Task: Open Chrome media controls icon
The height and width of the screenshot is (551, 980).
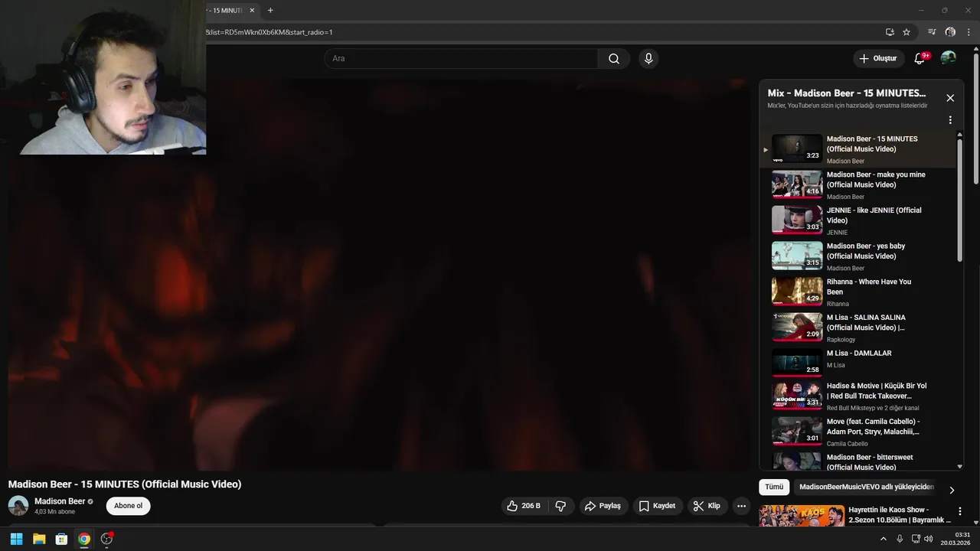Action: [932, 32]
